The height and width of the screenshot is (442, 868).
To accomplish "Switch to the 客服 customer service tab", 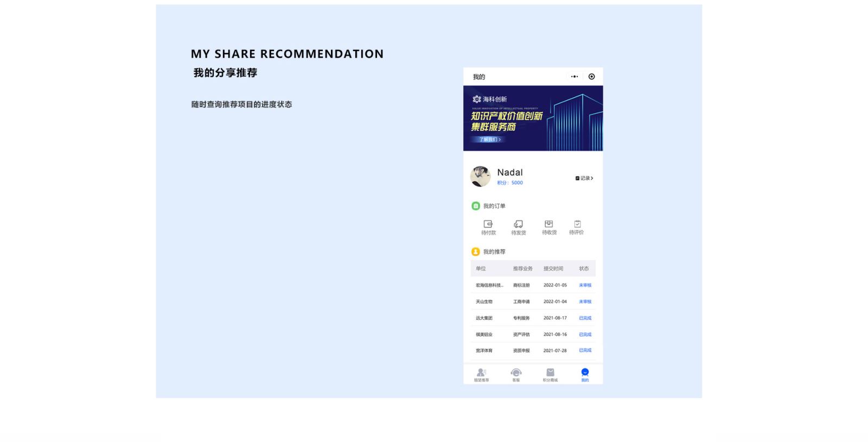I will coord(516,375).
